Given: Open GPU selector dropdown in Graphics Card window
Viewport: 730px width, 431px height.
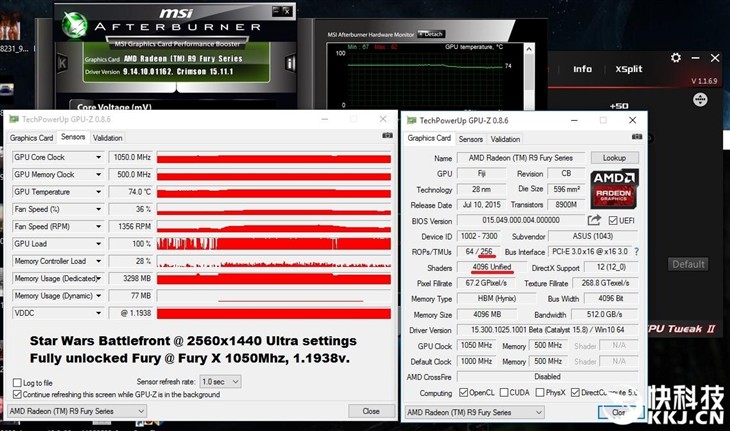Looking at the screenshot, I should [474, 412].
